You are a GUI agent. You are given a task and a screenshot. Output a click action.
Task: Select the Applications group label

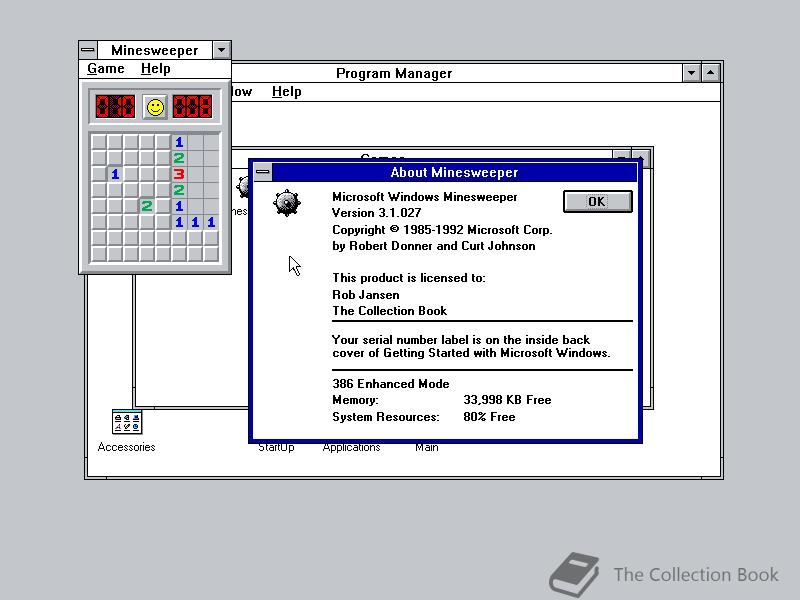tap(351, 447)
